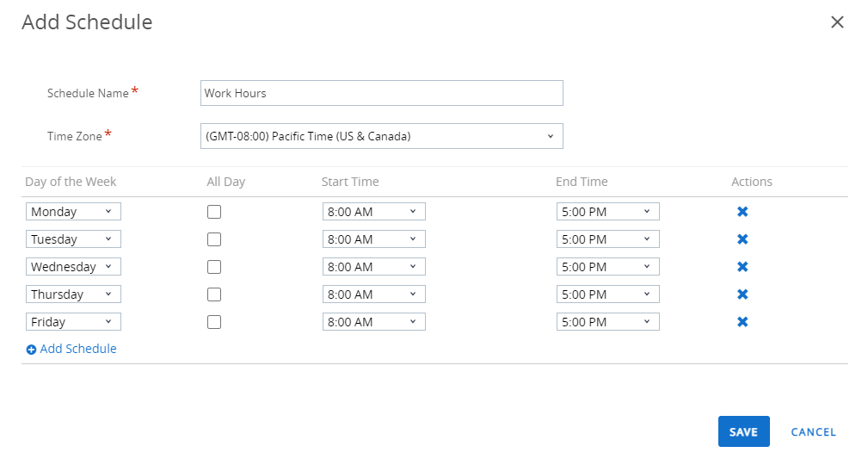Cancel adding the schedule
868x471 pixels.
coord(813,432)
